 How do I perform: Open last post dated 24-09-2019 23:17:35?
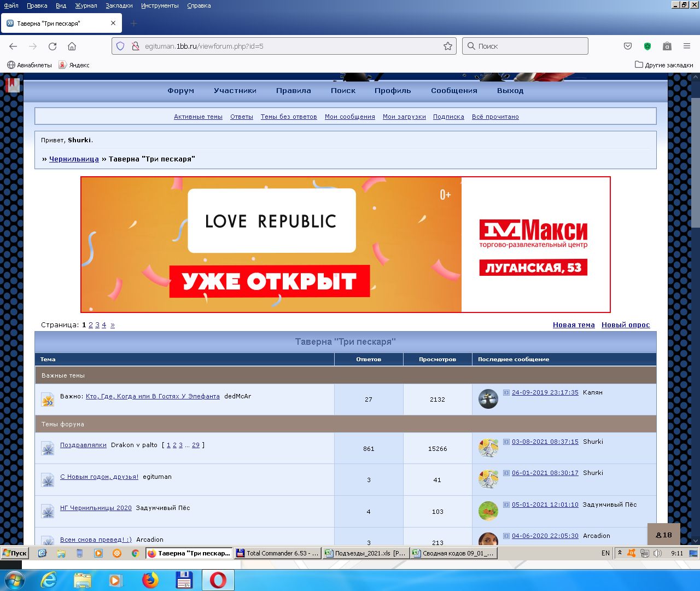click(545, 393)
